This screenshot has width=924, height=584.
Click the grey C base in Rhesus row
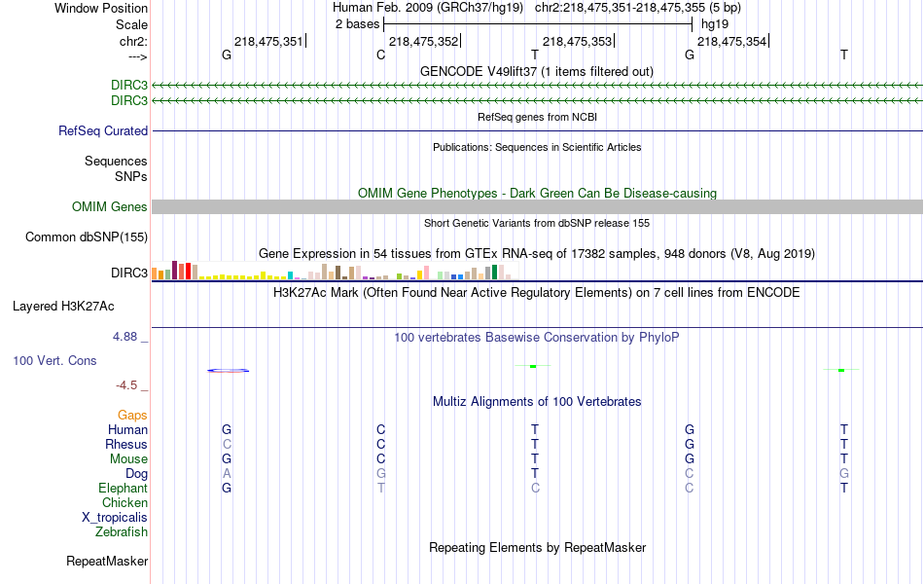(227, 445)
